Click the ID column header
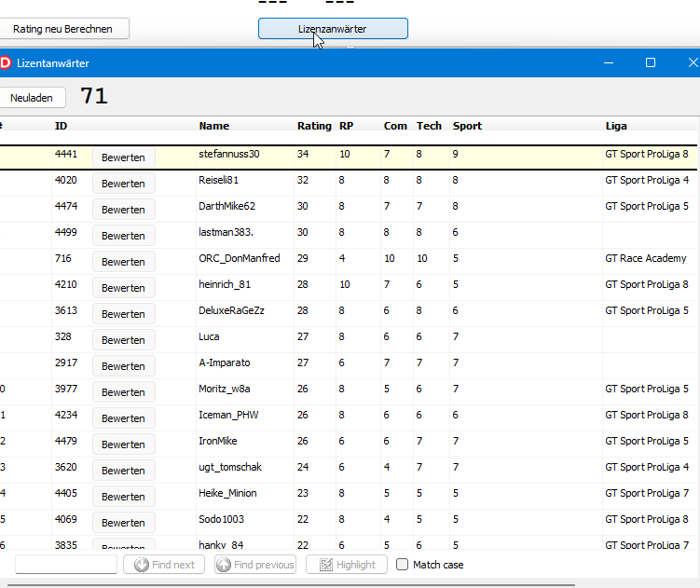The image size is (700, 588). 61,126
